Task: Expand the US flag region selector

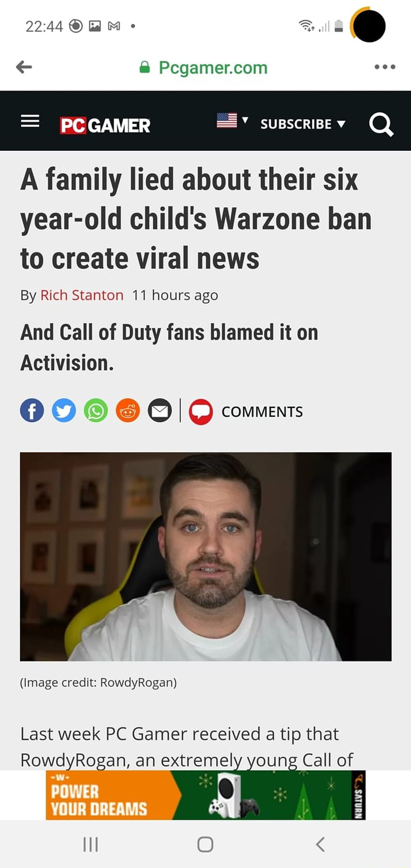Action: (x=232, y=120)
